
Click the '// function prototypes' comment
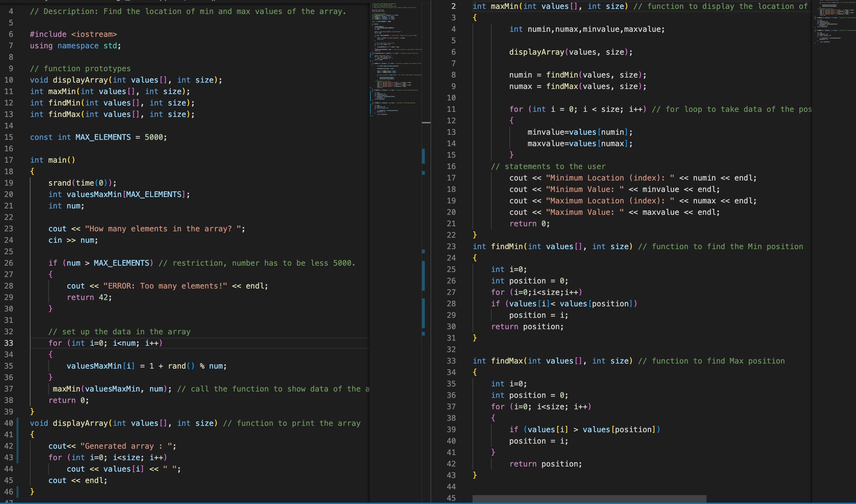click(x=80, y=68)
